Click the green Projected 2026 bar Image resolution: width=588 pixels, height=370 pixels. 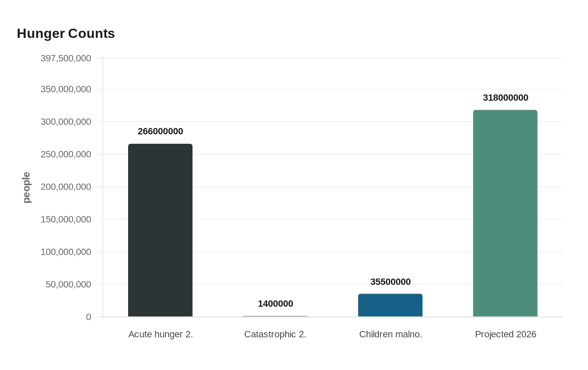point(505,213)
